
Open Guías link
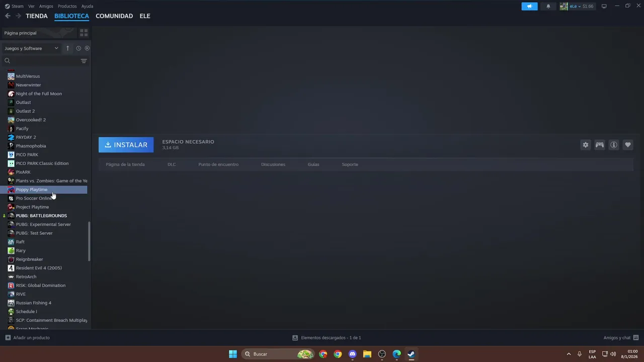click(x=313, y=164)
